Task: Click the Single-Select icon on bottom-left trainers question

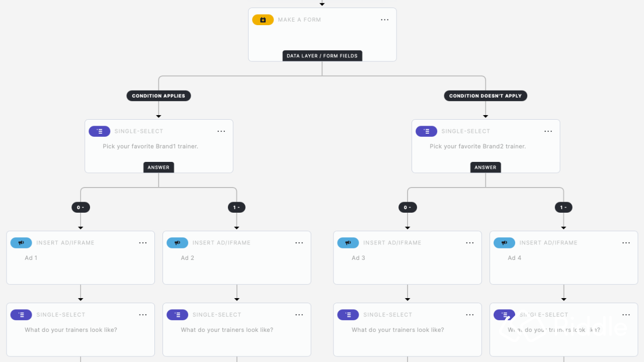Action: (21, 314)
